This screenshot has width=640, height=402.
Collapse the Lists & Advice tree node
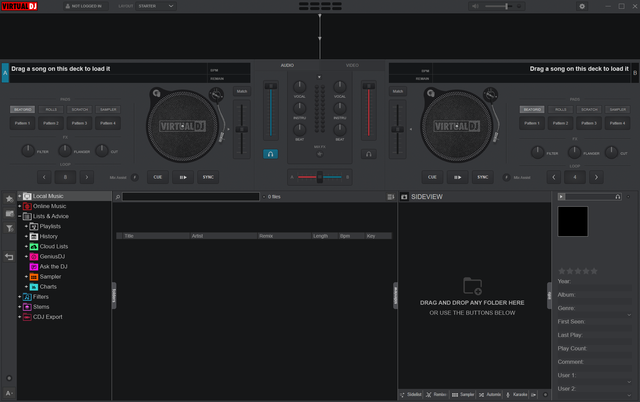click(x=20, y=216)
